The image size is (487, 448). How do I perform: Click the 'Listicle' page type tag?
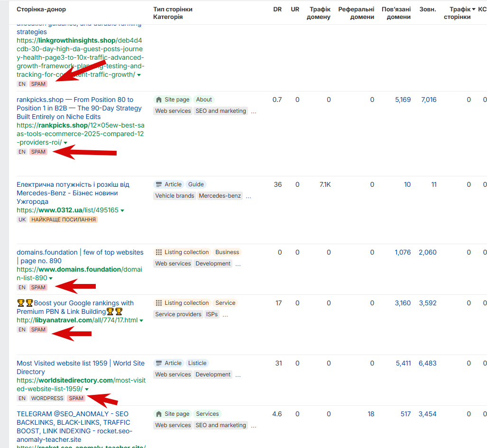(x=197, y=363)
